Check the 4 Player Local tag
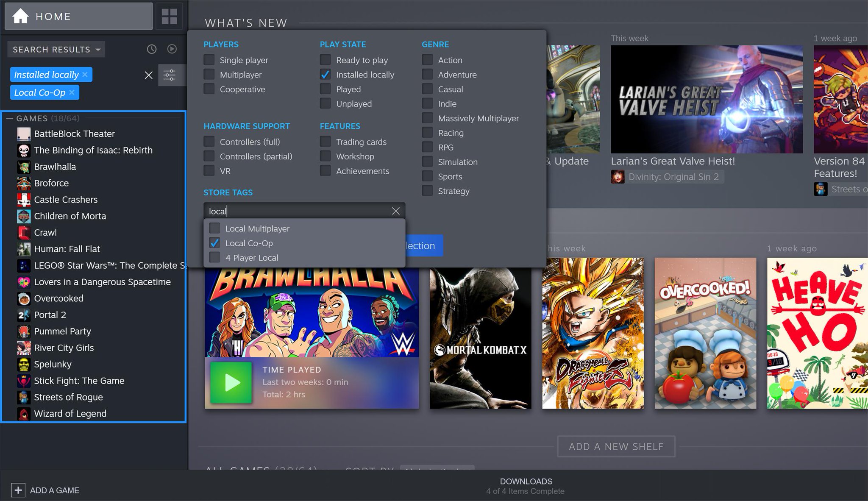The image size is (868, 501). click(214, 257)
